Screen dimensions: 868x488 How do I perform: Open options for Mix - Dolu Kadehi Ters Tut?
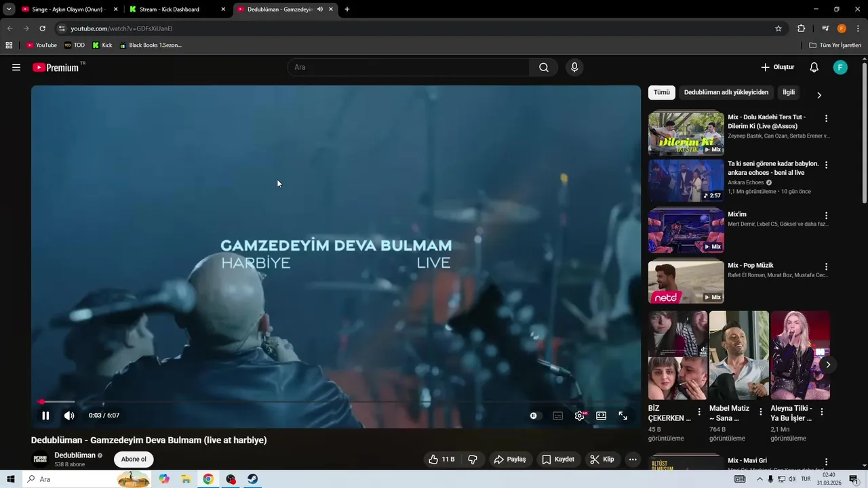click(826, 118)
